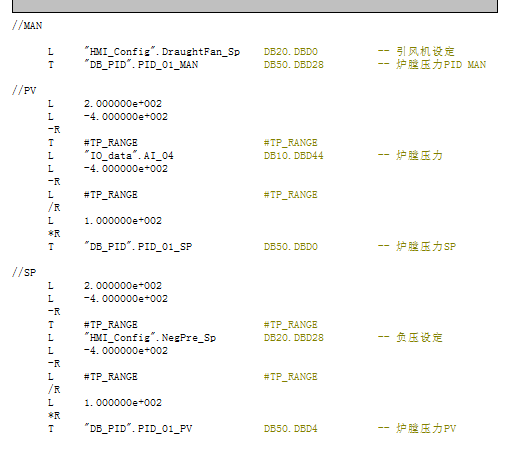Click the 负压设定 comment
The width and height of the screenshot is (514, 458).
419,338
